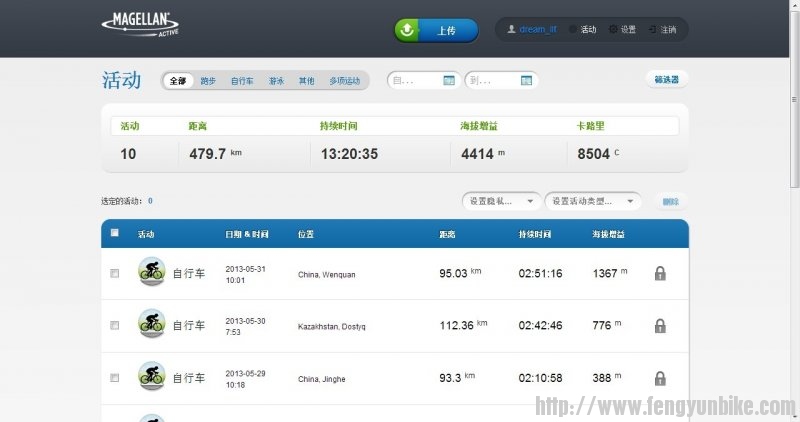This screenshot has width=800, height=422.
Task: Click the cycling icon for Wenquan activity
Action: click(151, 271)
